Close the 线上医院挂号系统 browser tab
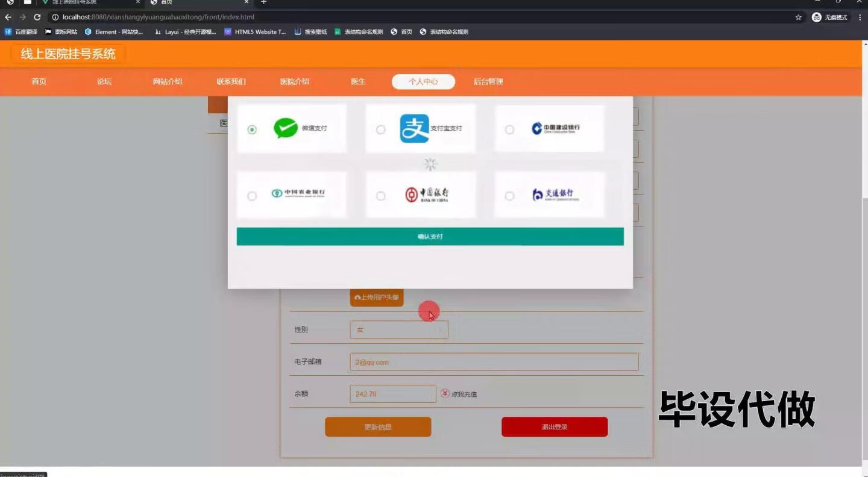Screen dimensions: 868x477 [138, 2]
